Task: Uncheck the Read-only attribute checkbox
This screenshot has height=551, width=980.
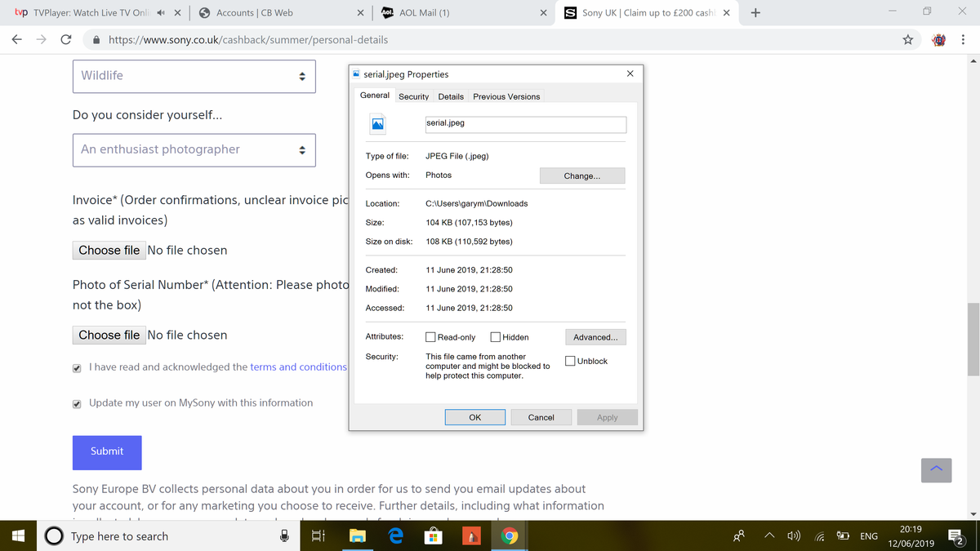Action: [x=430, y=336]
